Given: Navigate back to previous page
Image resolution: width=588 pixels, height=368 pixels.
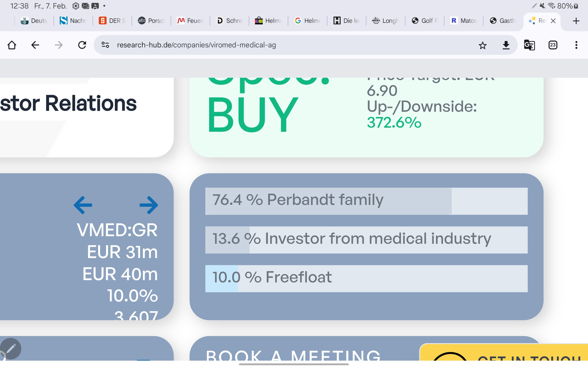Looking at the screenshot, I should point(35,45).
